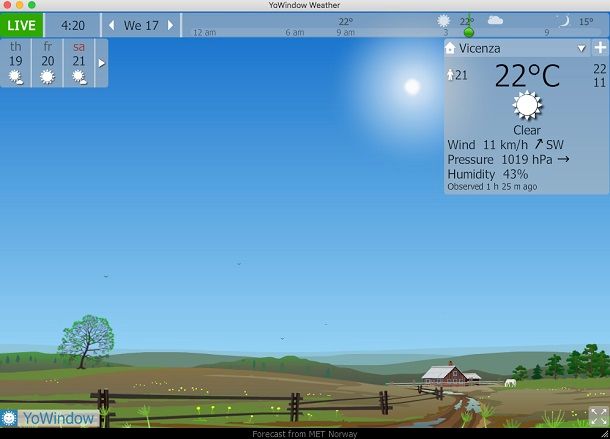The height and width of the screenshot is (439, 610).
Task: Click the window resize grip corner
Action: tap(605, 434)
